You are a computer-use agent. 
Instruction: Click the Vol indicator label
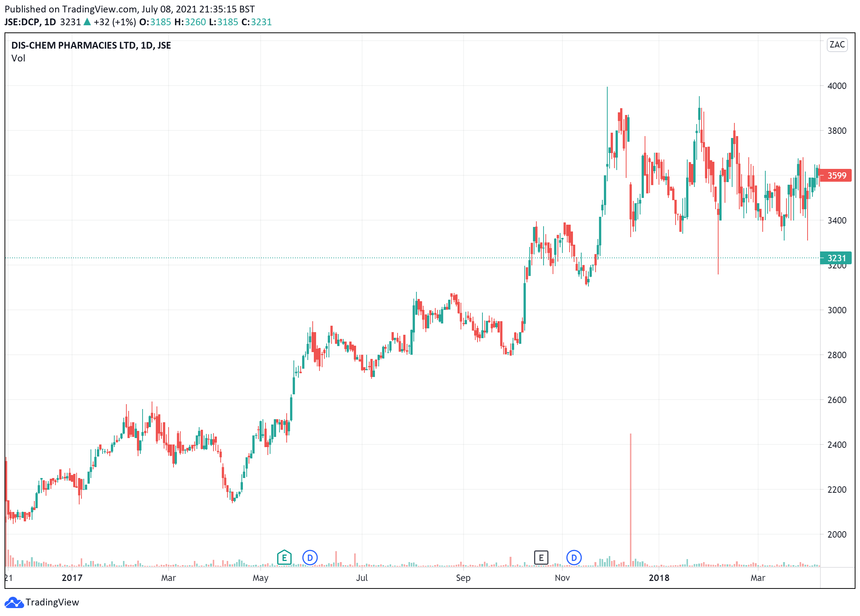pos(18,58)
